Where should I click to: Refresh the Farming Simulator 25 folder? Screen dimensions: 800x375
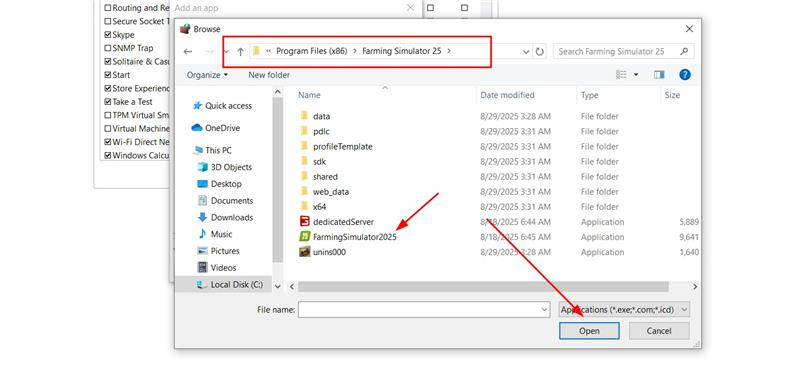[x=539, y=52]
